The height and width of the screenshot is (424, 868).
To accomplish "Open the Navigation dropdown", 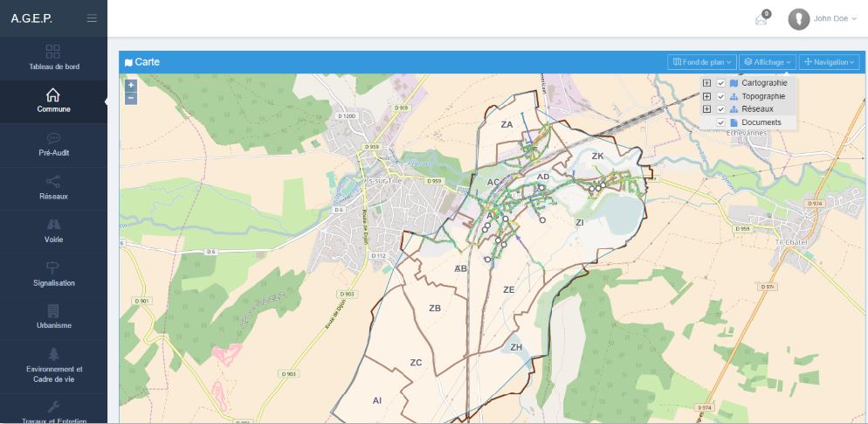I will coord(830,62).
